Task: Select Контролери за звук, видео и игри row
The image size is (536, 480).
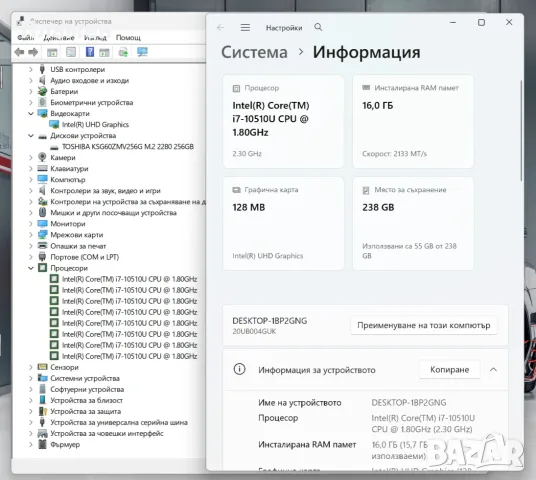Action: click(x=105, y=190)
